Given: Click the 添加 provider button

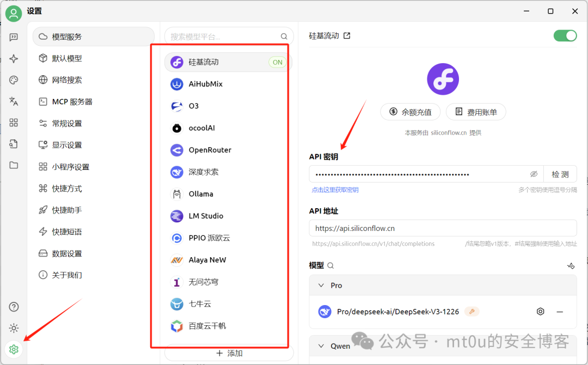Looking at the screenshot, I should point(229,353).
